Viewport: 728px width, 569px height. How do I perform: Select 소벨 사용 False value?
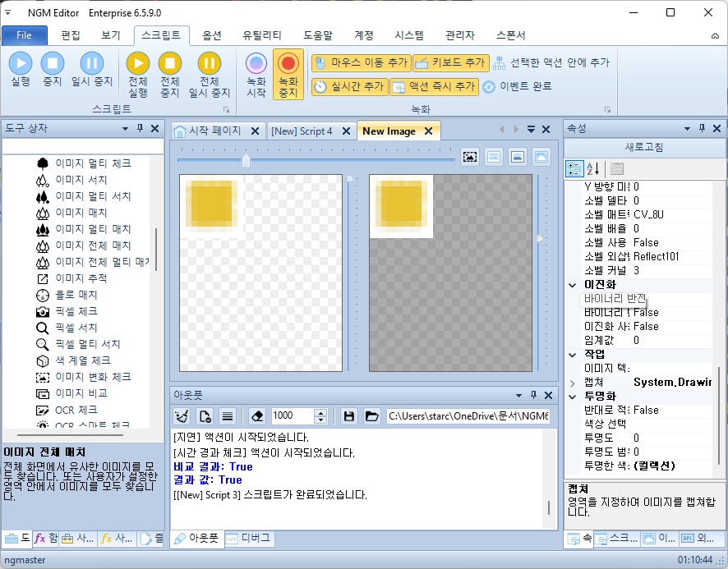pyautogui.click(x=672, y=243)
